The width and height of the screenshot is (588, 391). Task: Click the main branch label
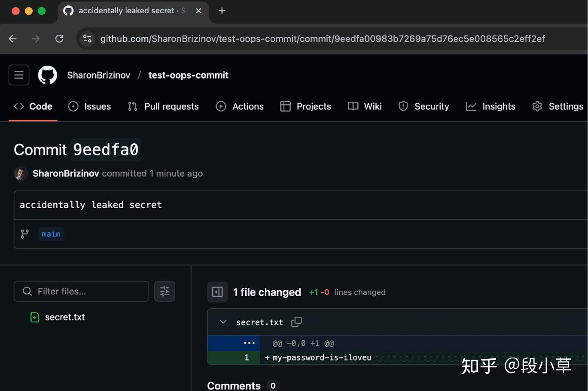pyautogui.click(x=51, y=234)
